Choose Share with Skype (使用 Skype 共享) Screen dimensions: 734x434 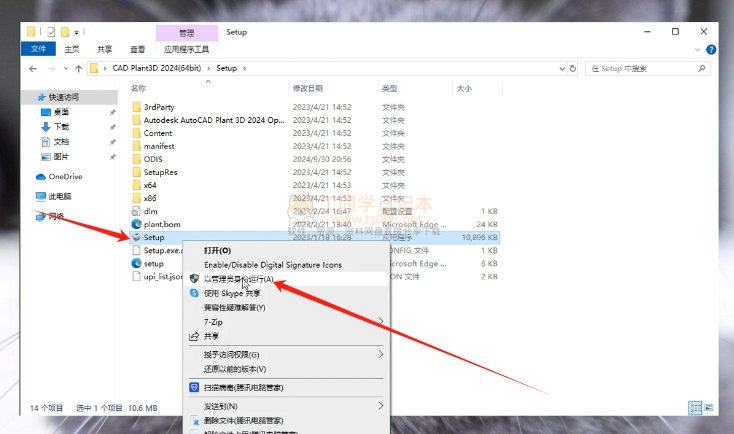point(232,293)
